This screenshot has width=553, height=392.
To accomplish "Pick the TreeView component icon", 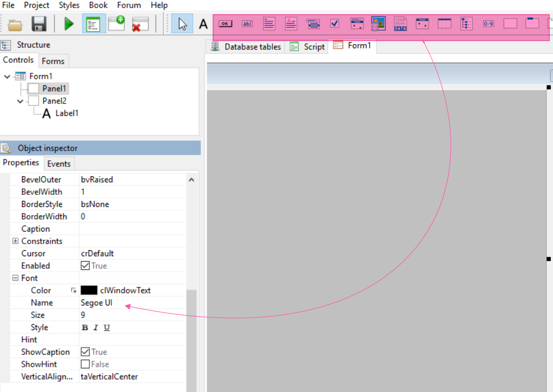I will (466, 24).
